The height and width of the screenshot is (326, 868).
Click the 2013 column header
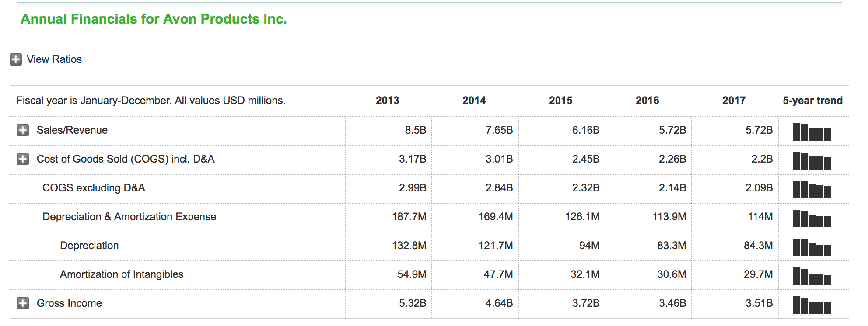pyautogui.click(x=388, y=101)
